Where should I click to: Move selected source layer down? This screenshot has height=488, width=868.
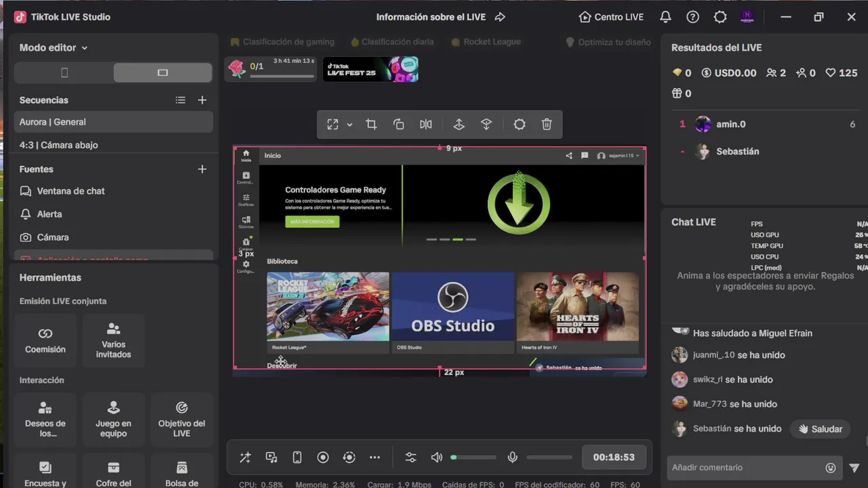pyautogui.click(x=486, y=124)
